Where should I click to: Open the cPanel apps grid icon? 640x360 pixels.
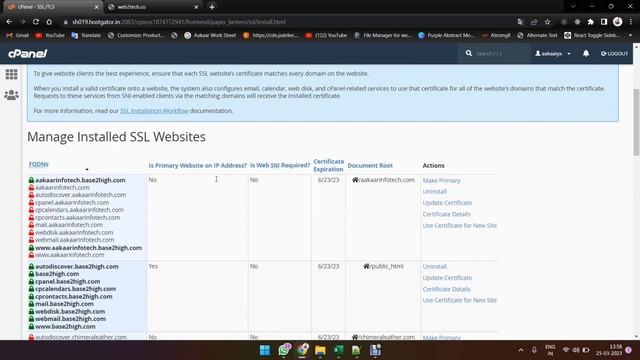click(x=11, y=74)
